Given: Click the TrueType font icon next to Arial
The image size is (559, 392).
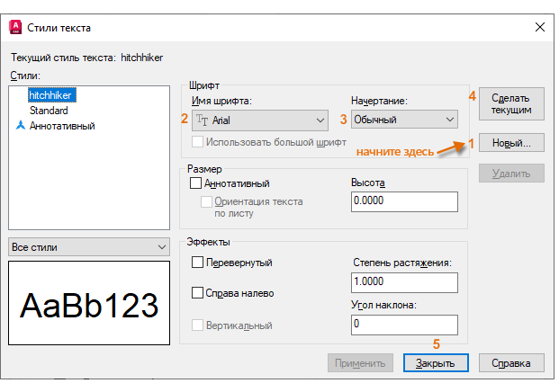Looking at the screenshot, I should (203, 120).
